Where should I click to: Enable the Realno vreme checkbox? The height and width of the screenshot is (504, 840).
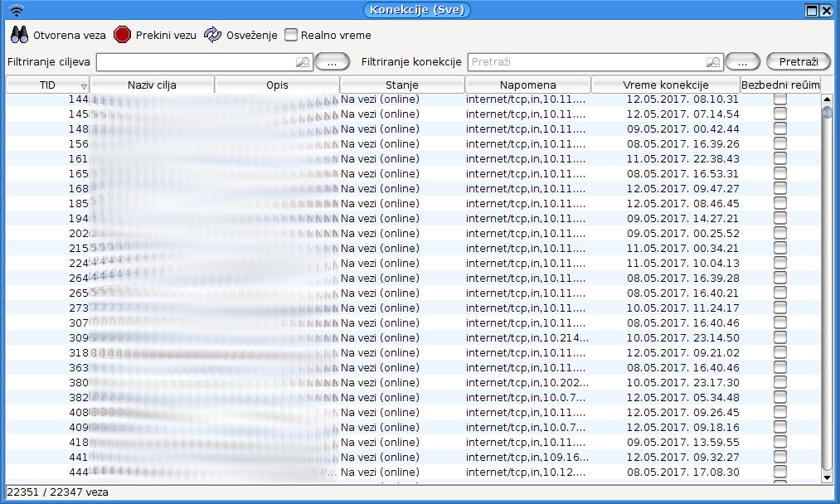pos(291,36)
